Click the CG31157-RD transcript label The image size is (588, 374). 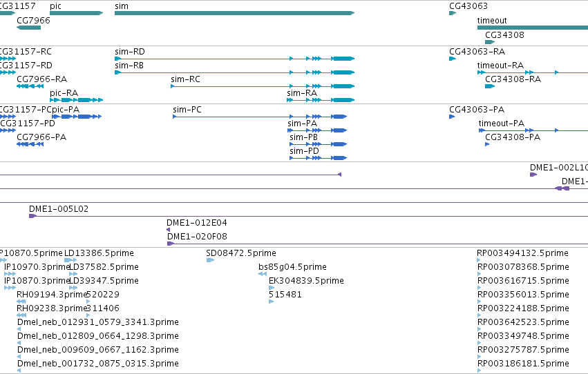[x=26, y=66]
